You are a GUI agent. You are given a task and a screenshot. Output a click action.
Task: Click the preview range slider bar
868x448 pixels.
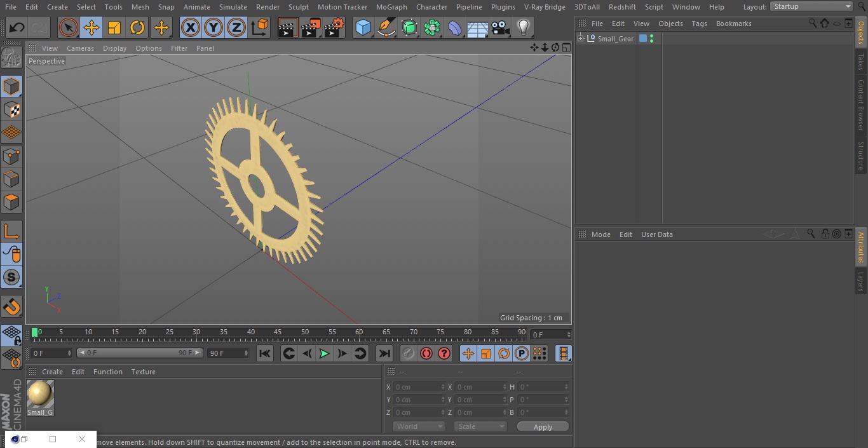tap(140, 353)
